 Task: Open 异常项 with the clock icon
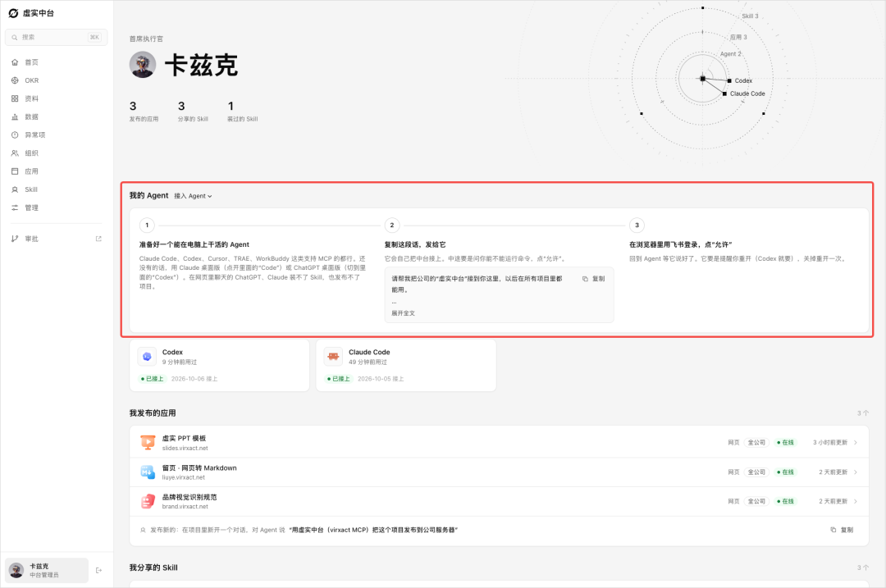[15, 135]
